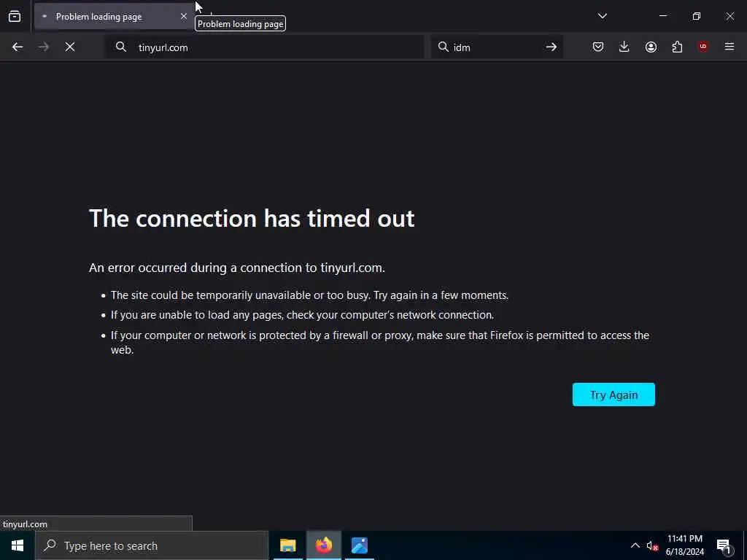Open the Windows Start menu
Viewport: 747px width, 560px height.
[x=18, y=545]
